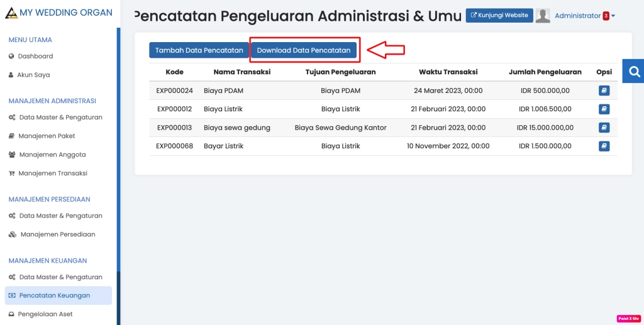This screenshot has height=325, width=644.
Task: Click the Waktu Transaksi column header
Action: pyautogui.click(x=448, y=72)
